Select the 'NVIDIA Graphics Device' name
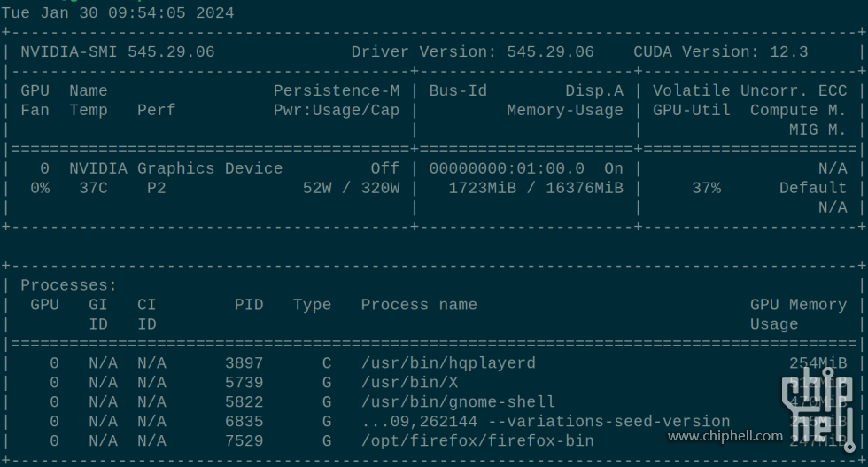Image resolution: width=868 pixels, height=467 pixels. click(x=176, y=168)
